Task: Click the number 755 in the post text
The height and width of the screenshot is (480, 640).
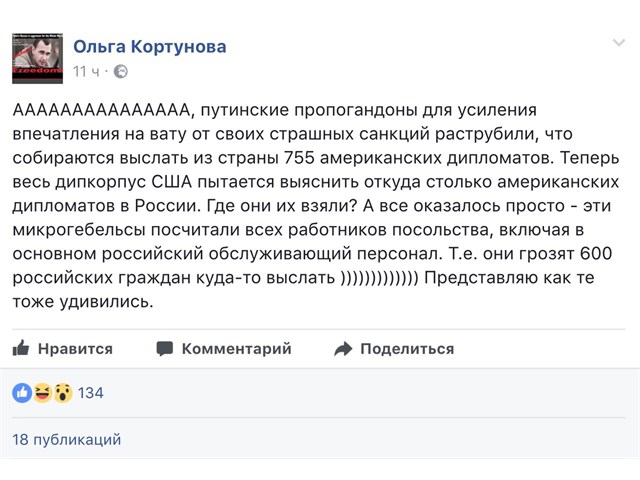Action: point(299,158)
